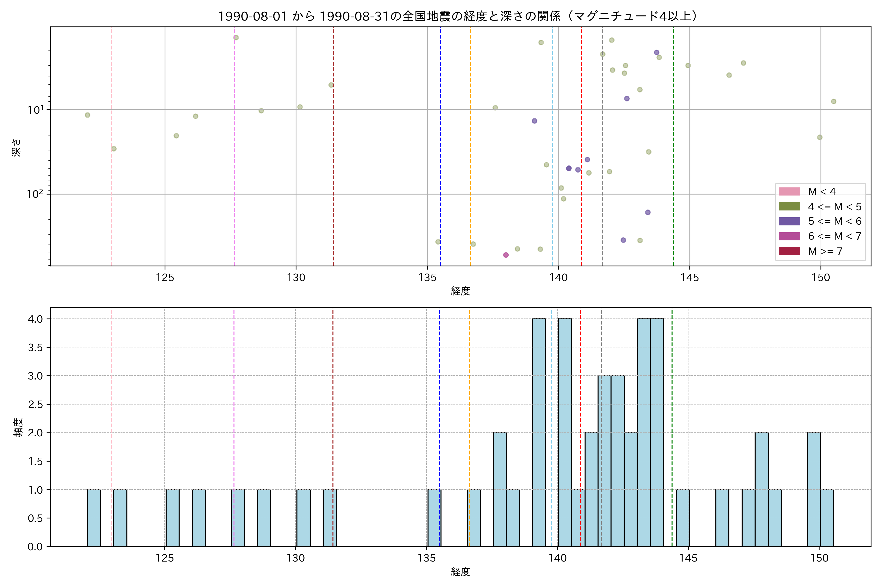Image resolution: width=882 pixels, height=588 pixels.
Task: Click the pink M < 4 legend swatch
Action: (789, 192)
